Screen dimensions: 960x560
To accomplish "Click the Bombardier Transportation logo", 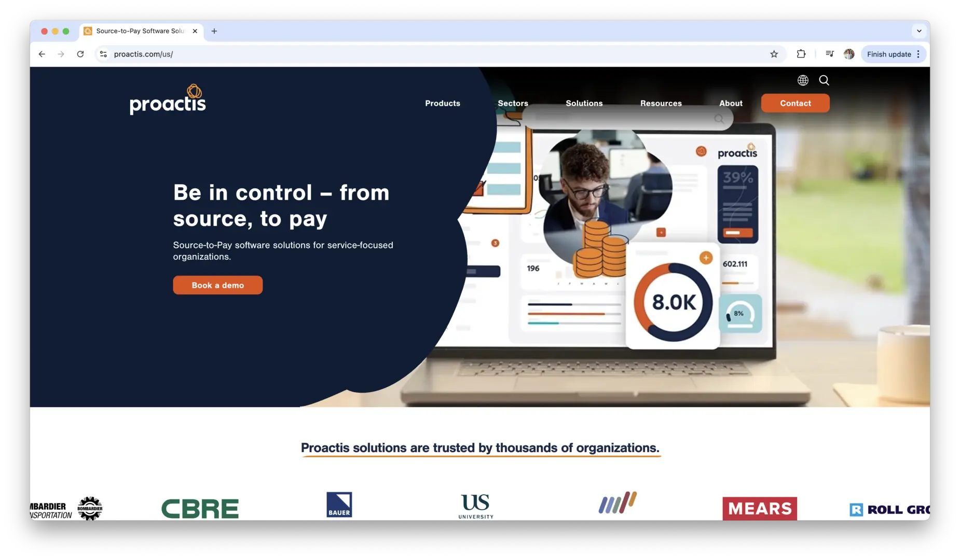I will (x=66, y=508).
